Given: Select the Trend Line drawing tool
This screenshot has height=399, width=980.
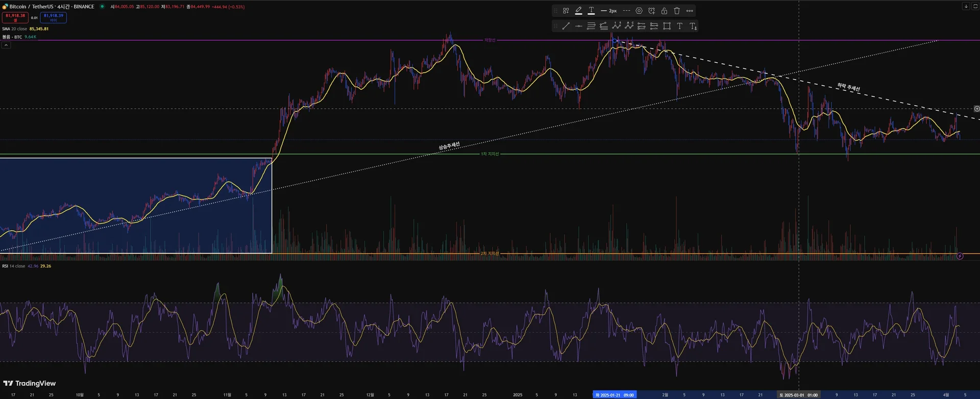Looking at the screenshot, I should (566, 26).
